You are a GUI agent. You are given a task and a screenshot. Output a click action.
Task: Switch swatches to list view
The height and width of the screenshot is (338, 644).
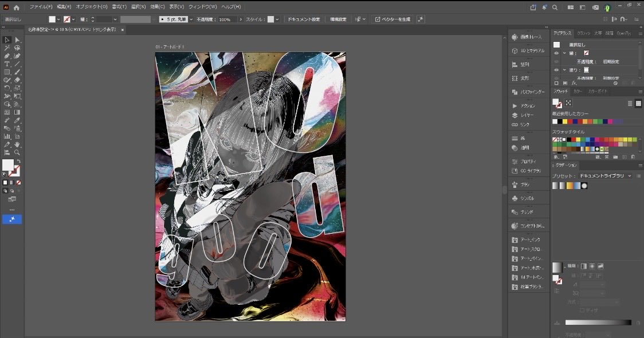630,104
